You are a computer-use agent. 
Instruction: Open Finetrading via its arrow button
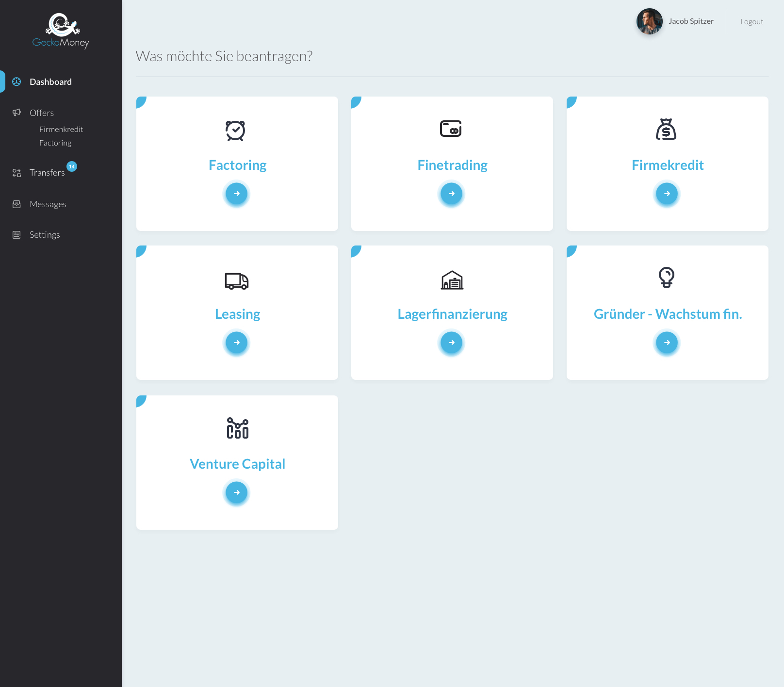pos(452,194)
